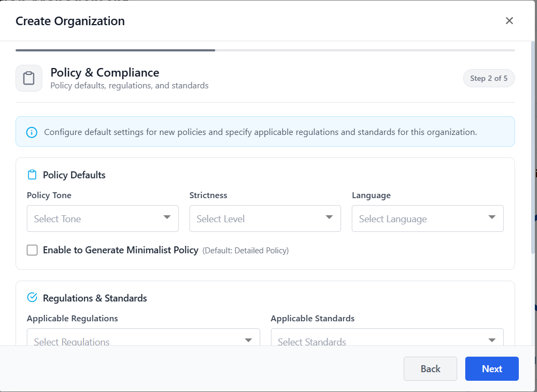This screenshot has width=537, height=392.
Task: Expand the Applicable Regulations dropdown
Action: [x=143, y=337]
